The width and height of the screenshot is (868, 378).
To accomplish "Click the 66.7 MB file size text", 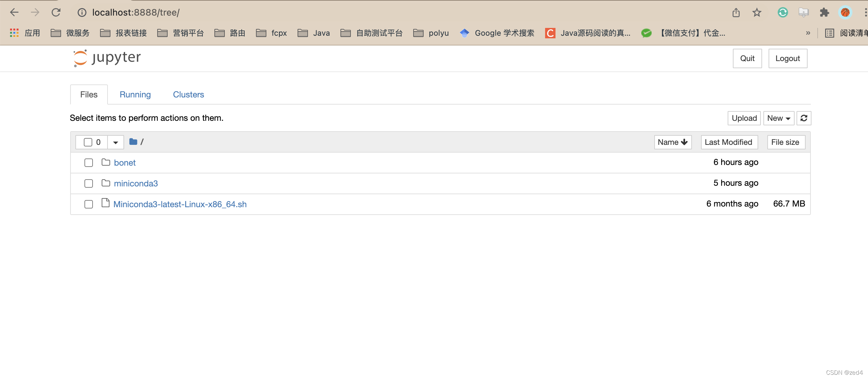I will pyautogui.click(x=789, y=204).
